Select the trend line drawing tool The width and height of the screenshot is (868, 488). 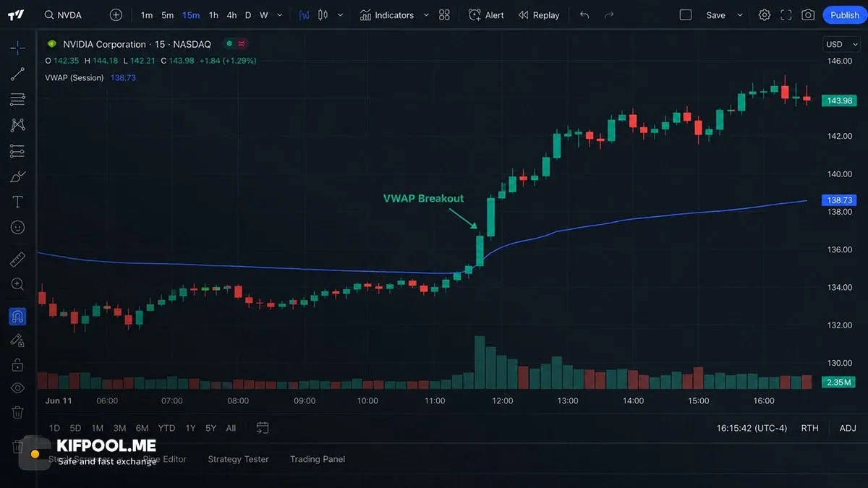(x=17, y=74)
